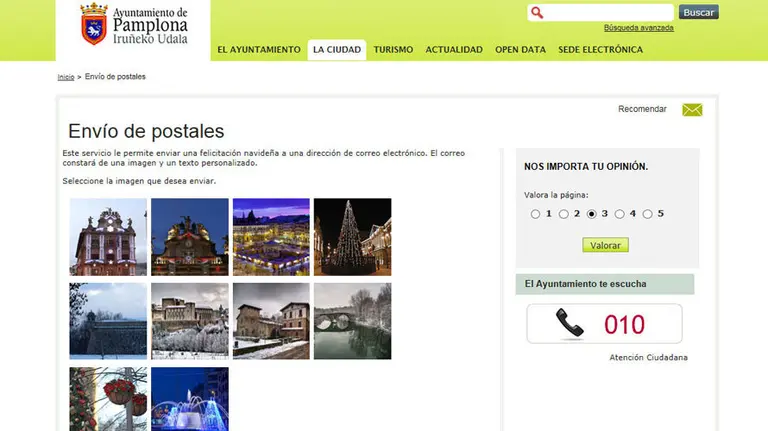Image resolution: width=768 pixels, height=431 pixels.
Task: Click the 010 phone number banner
Action: click(604, 324)
